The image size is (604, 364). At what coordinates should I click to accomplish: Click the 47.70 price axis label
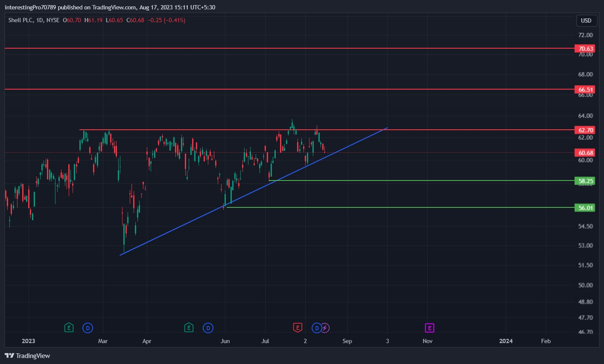(586, 318)
